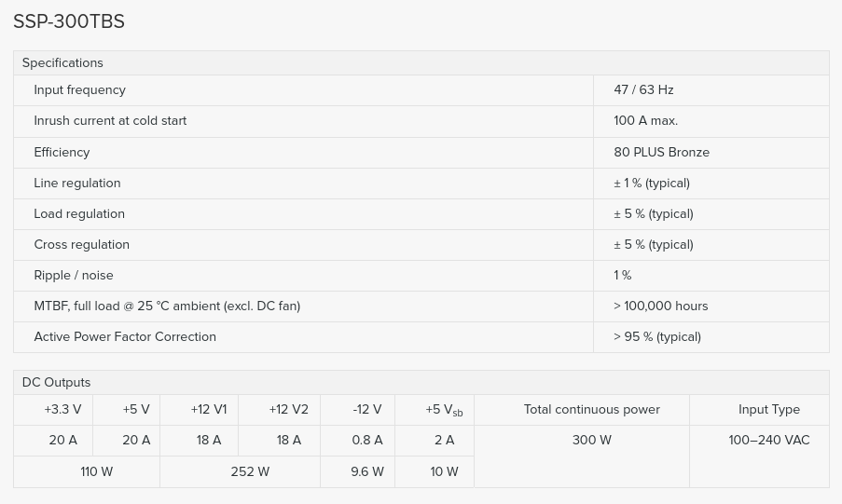Viewport: 842px width, 504px height.
Task: Select the 100–240 VAC input type cell
Action: pos(769,440)
